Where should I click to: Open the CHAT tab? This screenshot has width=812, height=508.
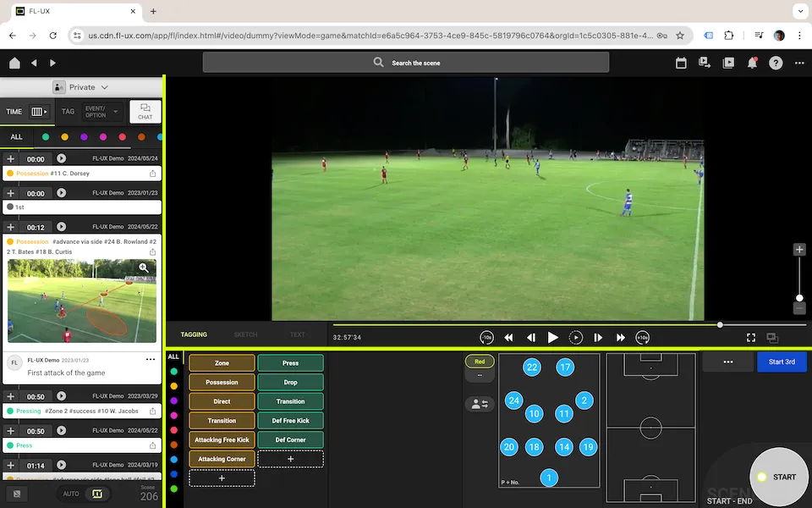(145, 112)
